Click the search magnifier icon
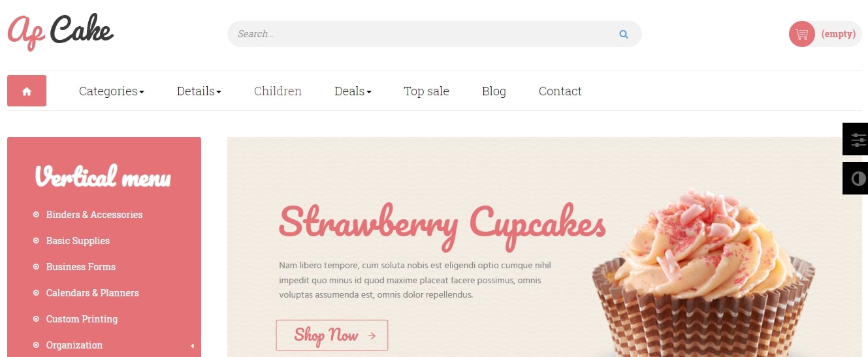The image size is (868, 357). coord(624,35)
